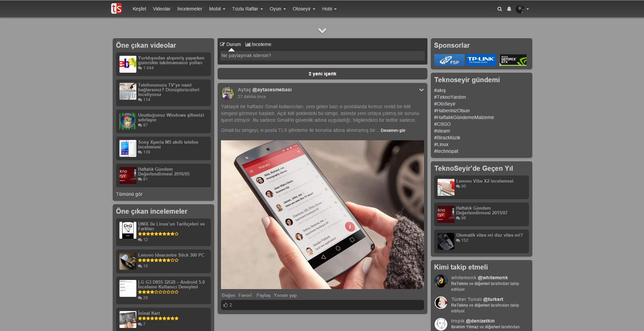Click the Devamını gör link
The image size is (644, 331).
393,131
